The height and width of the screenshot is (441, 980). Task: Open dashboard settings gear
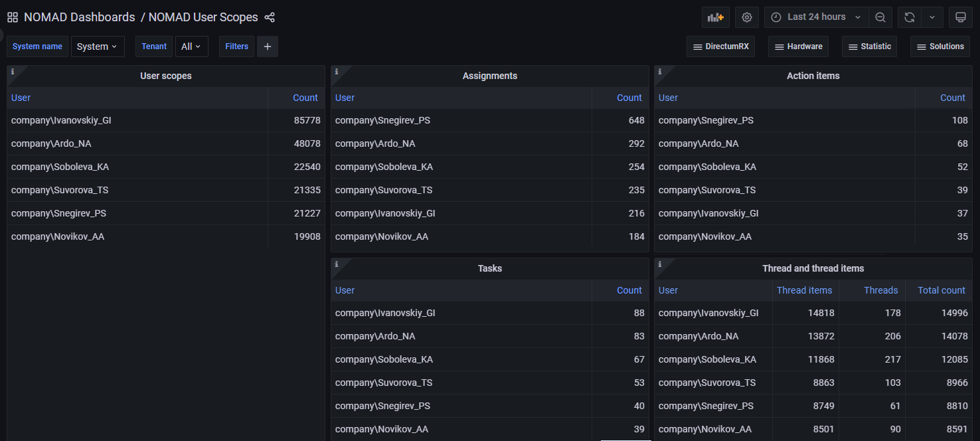click(747, 17)
